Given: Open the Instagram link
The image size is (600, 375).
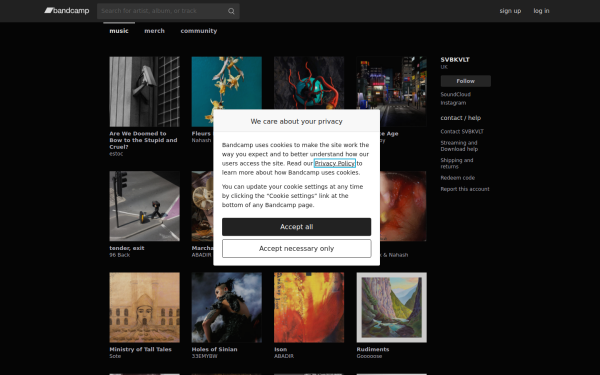Looking at the screenshot, I should click(453, 103).
